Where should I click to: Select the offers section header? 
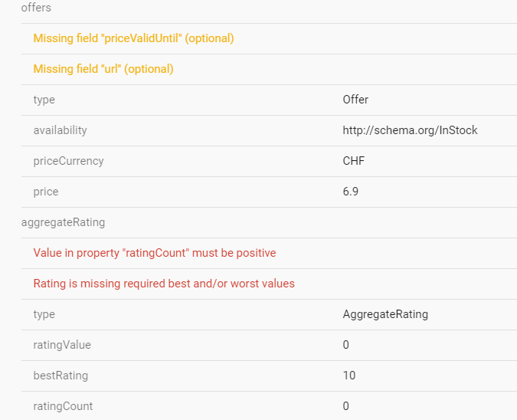click(x=36, y=8)
